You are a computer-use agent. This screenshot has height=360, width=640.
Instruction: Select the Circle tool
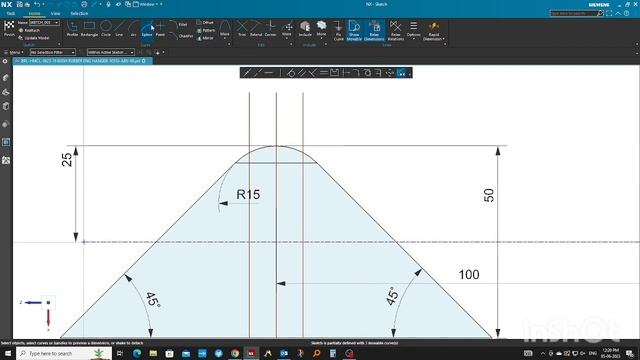pyautogui.click(x=106, y=29)
